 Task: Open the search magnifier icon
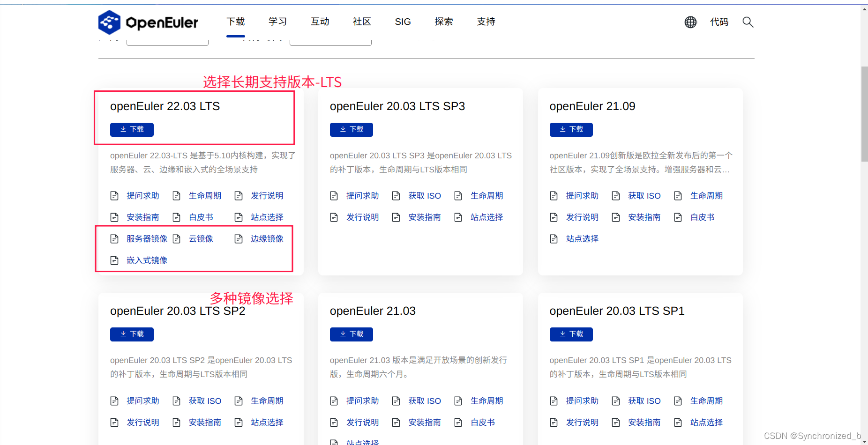point(748,22)
